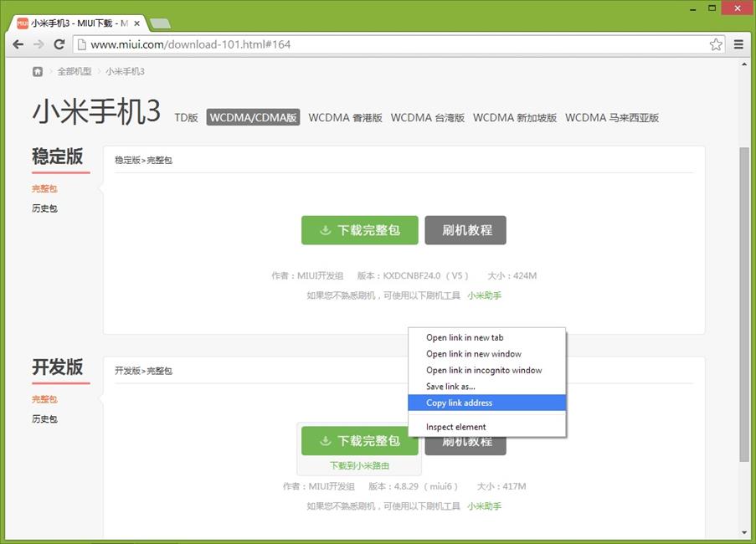The image size is (756, 544).
Task: Open 小米助手 link in 稳定版 section
Action: [x=485, y=295]
